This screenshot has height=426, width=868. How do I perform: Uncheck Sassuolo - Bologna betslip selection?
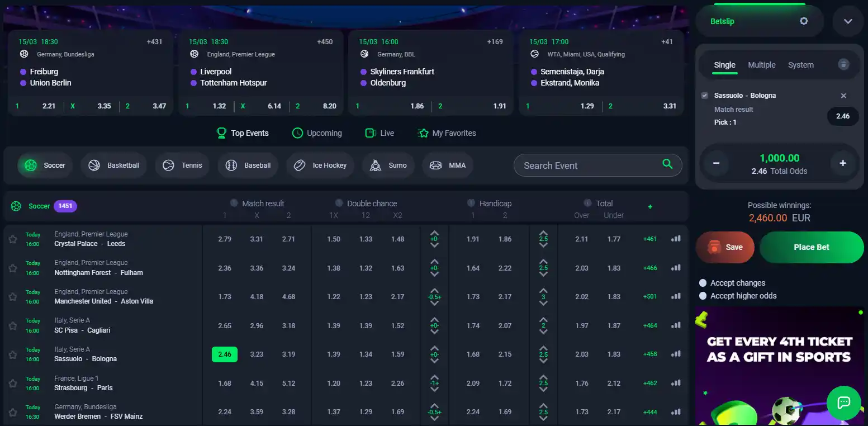[705, 96]
